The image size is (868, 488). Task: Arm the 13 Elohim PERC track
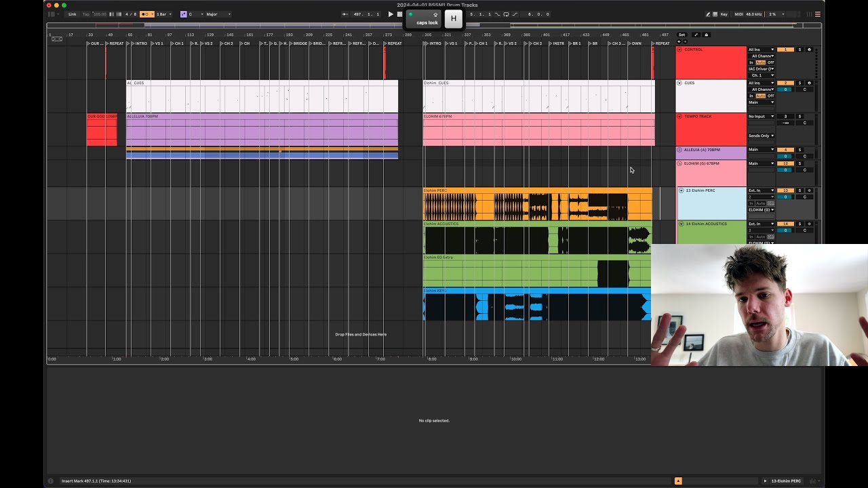pyautogui.click(x=809, y=190)
